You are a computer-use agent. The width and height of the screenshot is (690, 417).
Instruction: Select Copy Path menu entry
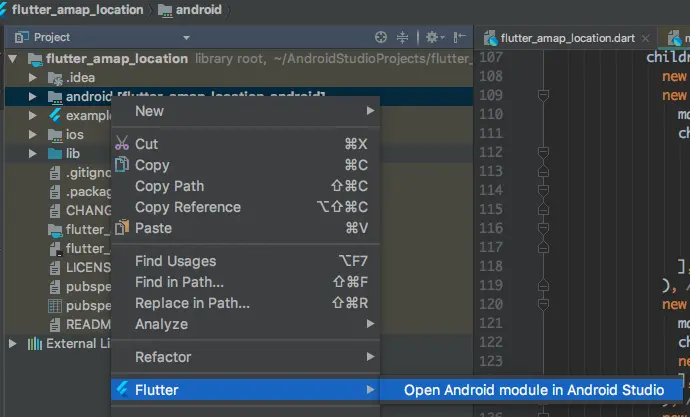pyautogui.click(x=245, y=186)
